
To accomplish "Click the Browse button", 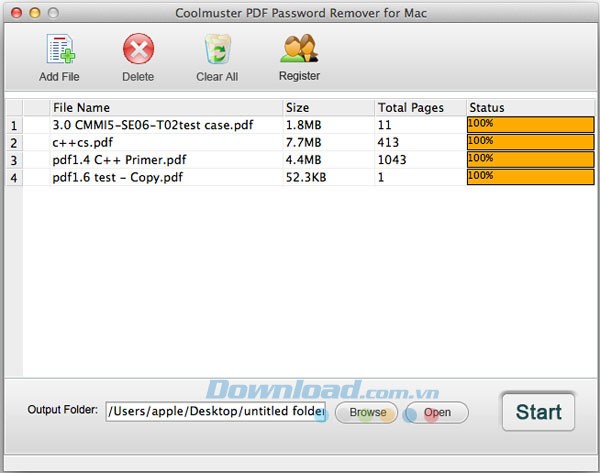I will [367, 412].
